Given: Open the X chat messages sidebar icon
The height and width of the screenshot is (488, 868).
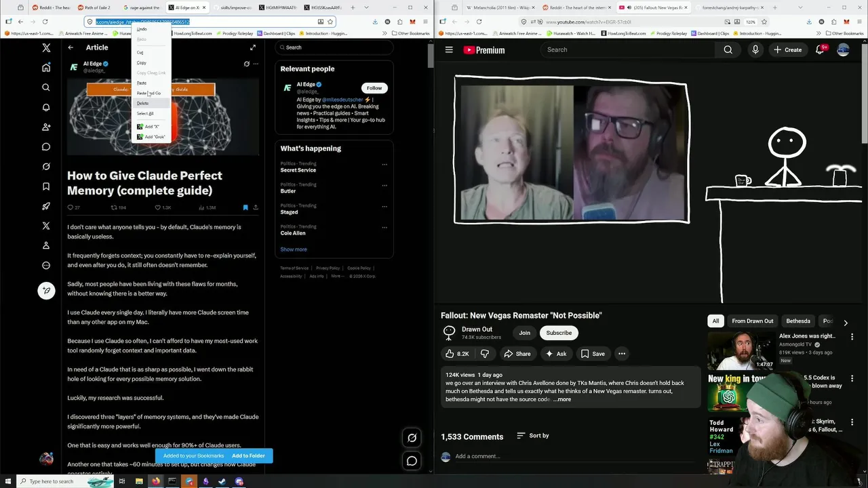Looking at the screenshot, I should (46, 146).
